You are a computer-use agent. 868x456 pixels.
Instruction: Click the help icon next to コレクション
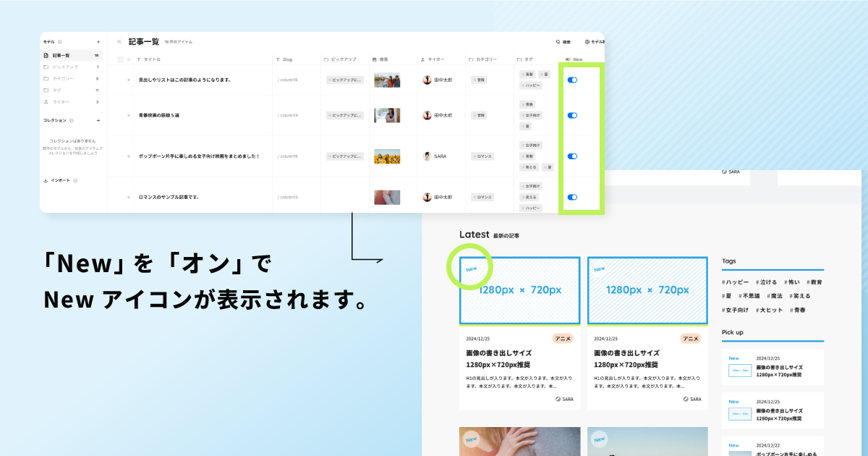click(x=72, y=121)
